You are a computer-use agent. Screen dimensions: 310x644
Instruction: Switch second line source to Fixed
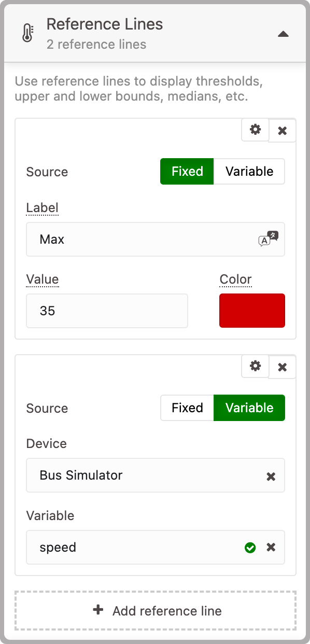187,408
